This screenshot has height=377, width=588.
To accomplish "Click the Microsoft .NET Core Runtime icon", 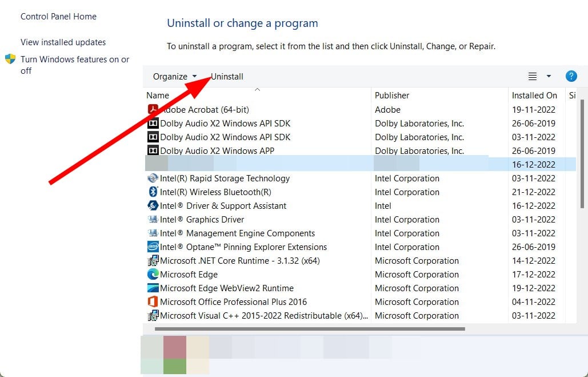I will pyautogui.click(x=153, y=261).
